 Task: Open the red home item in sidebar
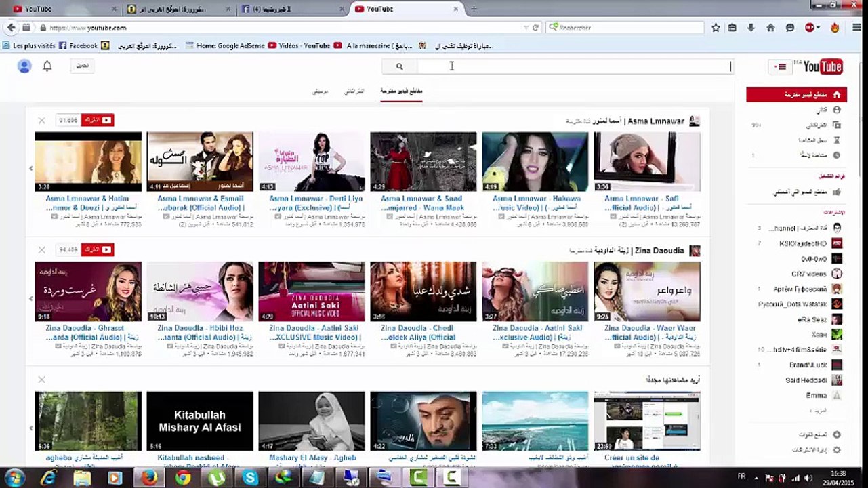pos(797,95)
